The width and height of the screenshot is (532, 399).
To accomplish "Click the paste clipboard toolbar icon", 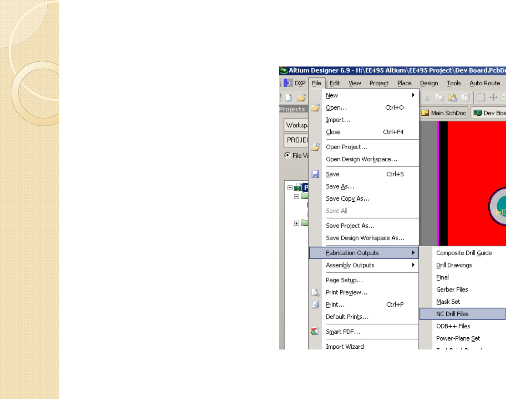I will coord(453,98).
